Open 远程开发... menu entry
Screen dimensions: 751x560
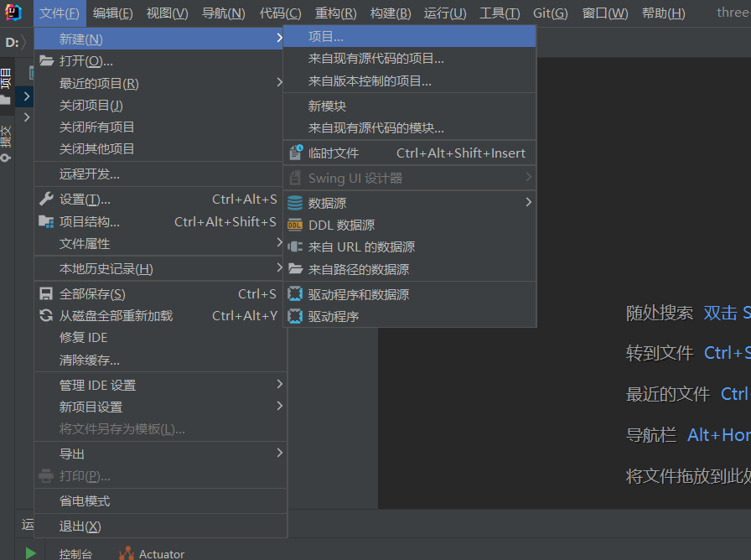[x=159, y=174]
